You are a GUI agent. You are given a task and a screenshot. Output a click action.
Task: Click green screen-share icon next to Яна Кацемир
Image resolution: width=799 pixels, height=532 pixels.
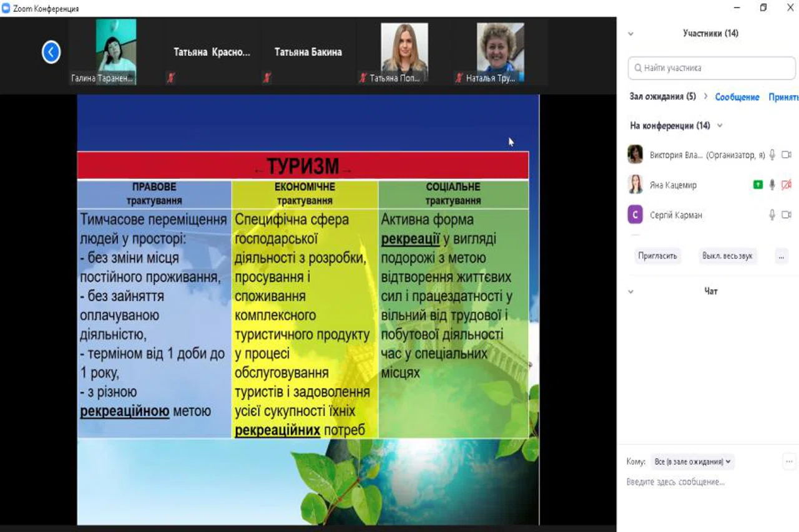click(x=758, y=185)
